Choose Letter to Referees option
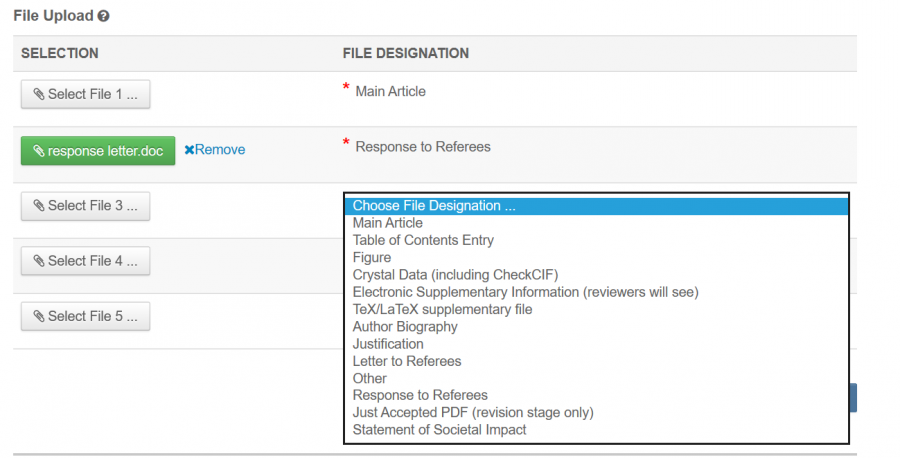Viewport: 900px width, 458px height. click(x=407, y=361)
